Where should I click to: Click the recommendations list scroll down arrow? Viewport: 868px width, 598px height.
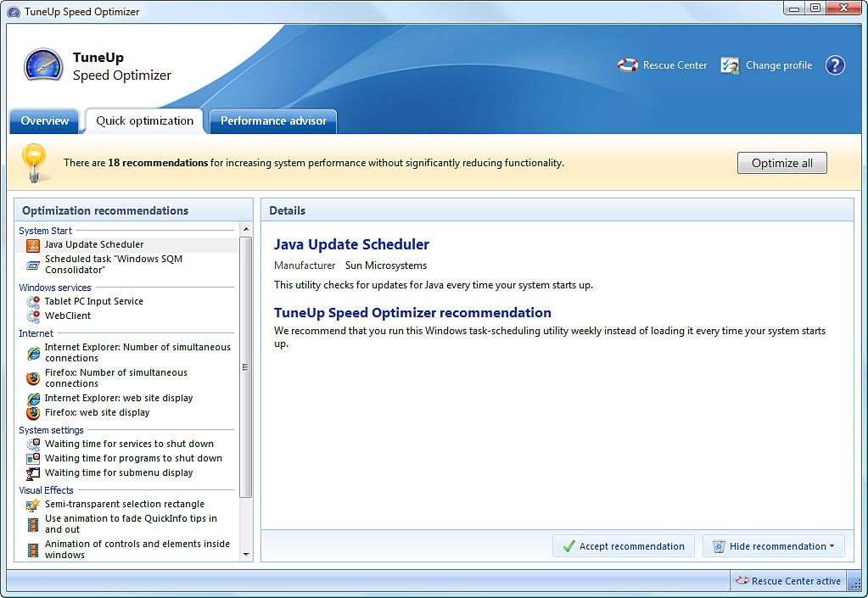tap(246, 554)
